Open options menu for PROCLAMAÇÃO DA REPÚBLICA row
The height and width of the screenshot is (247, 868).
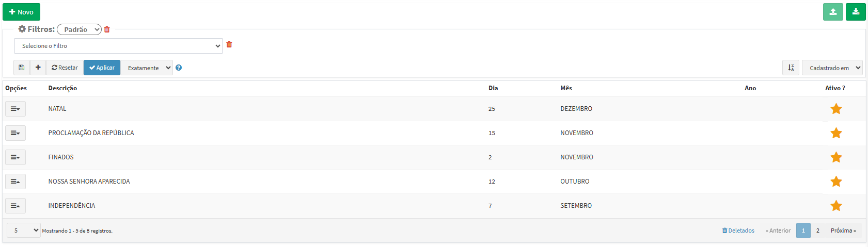coord(15,133)
